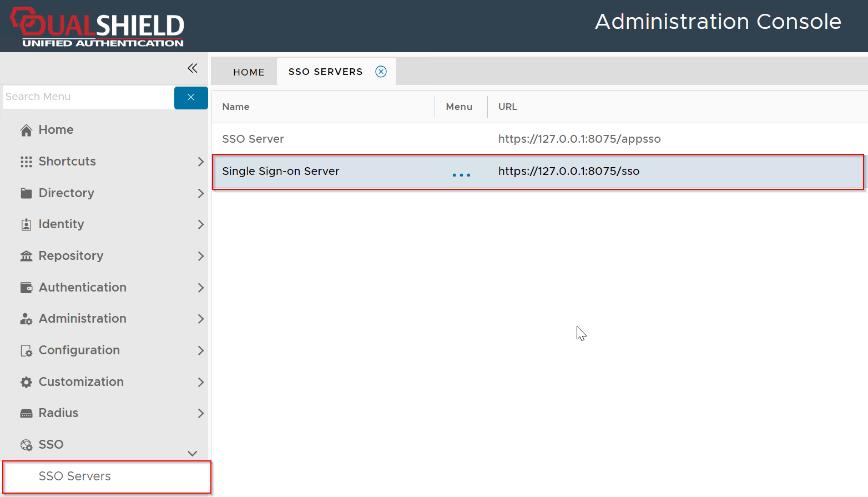Viewport: 868px width, 497px height.
Task: Expand the Shortcuts menu chevron
Action: (200, 162)
